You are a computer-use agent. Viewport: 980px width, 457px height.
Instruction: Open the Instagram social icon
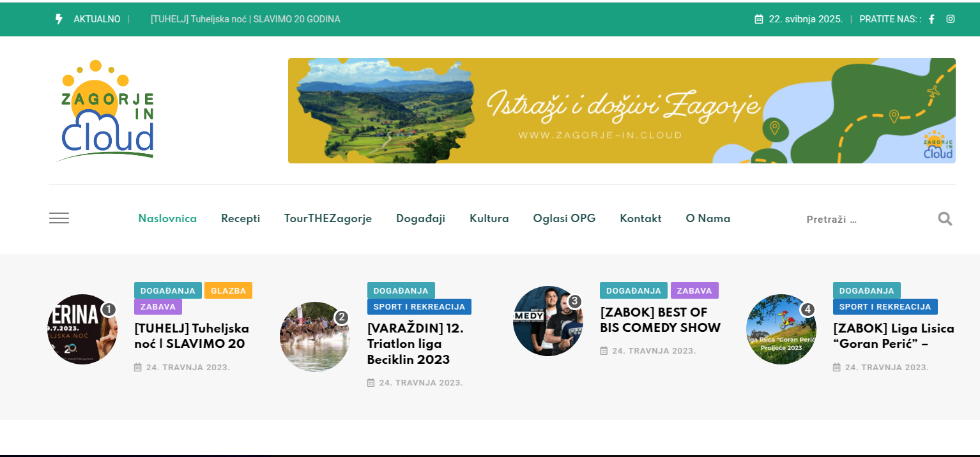pyautogui.click(x=950, y=19)
